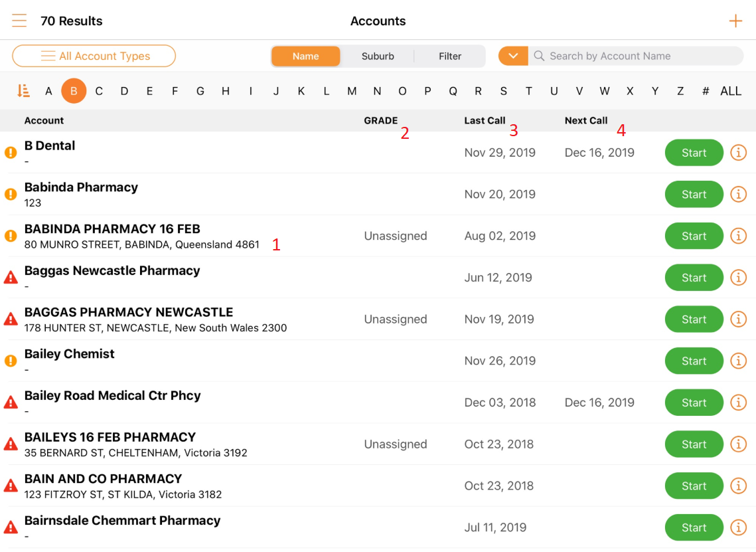Click the Last Call column header
This screenshot has height=552, width=756.
485,121
